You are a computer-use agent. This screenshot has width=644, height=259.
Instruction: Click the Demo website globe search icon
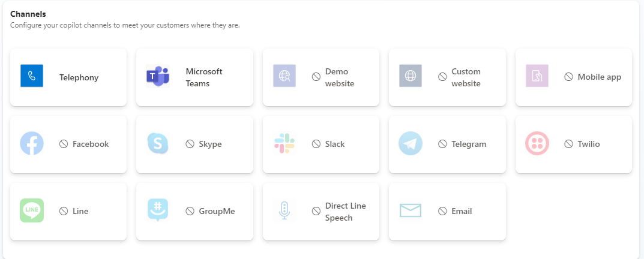(x=284, y=77)
